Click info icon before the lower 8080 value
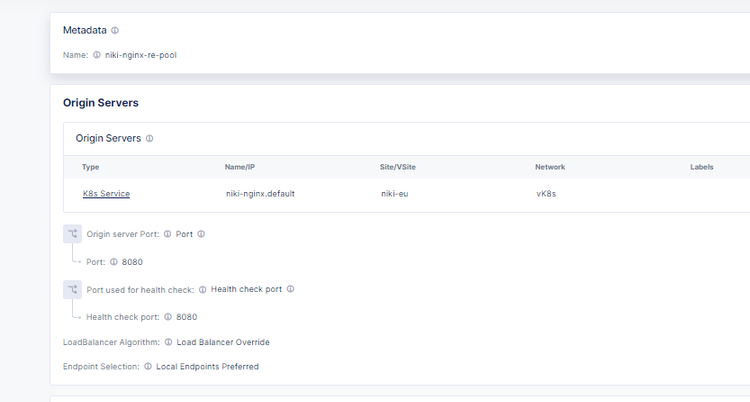This screenshot has height=402, width=750. pyautogui.click(x=167, y=317)
